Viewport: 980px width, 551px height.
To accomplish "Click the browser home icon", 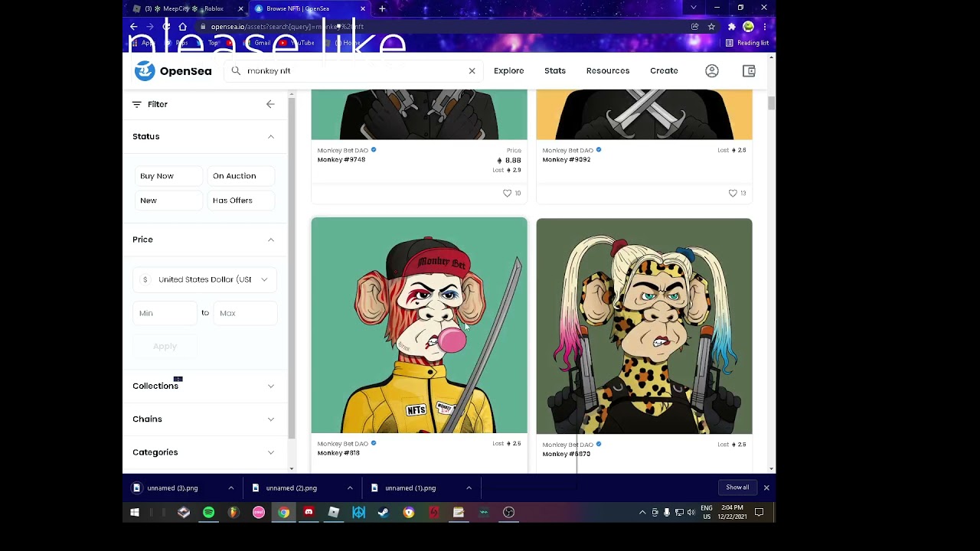I will click(182, 27).
